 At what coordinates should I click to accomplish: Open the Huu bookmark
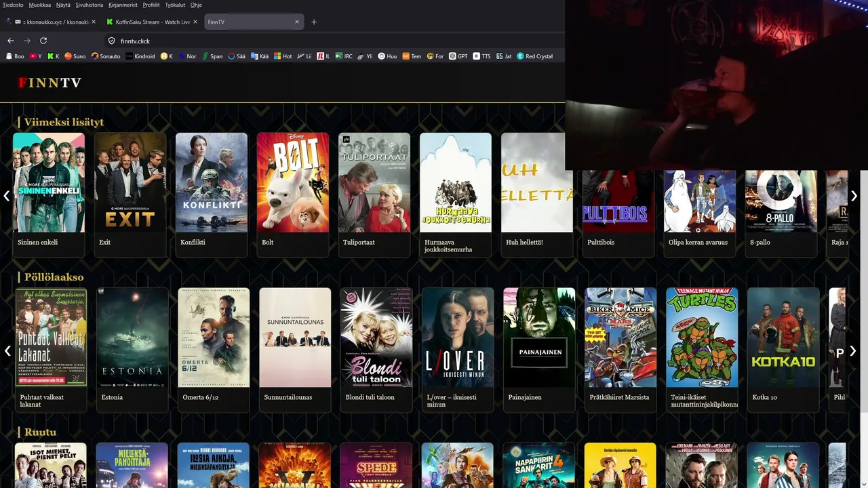pyautogui.click(x=387, y=56)
